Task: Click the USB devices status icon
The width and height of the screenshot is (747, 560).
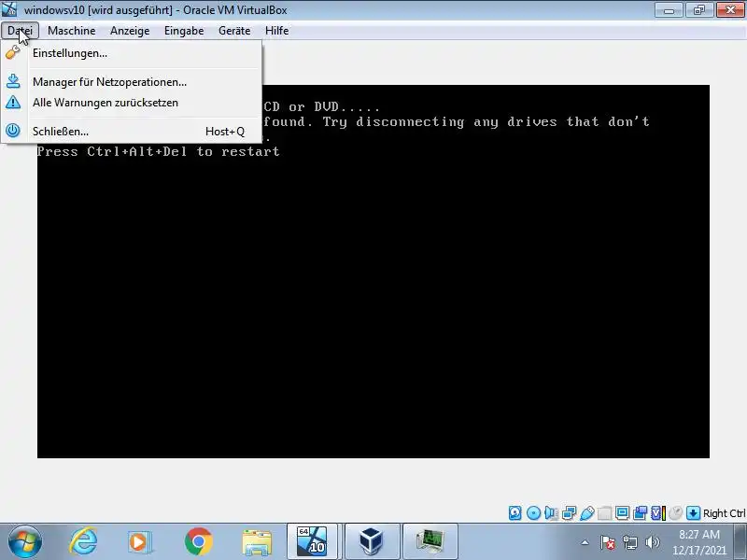Action: 587,512
